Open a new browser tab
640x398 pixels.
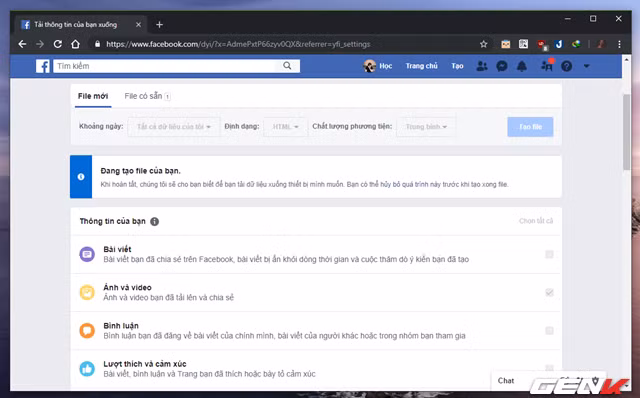(160, 24)
